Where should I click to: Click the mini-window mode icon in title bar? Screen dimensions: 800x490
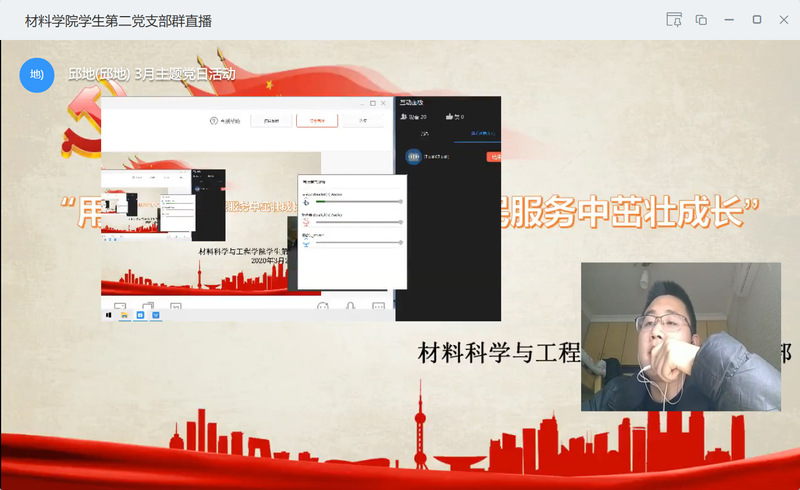(x=701, y=20)
